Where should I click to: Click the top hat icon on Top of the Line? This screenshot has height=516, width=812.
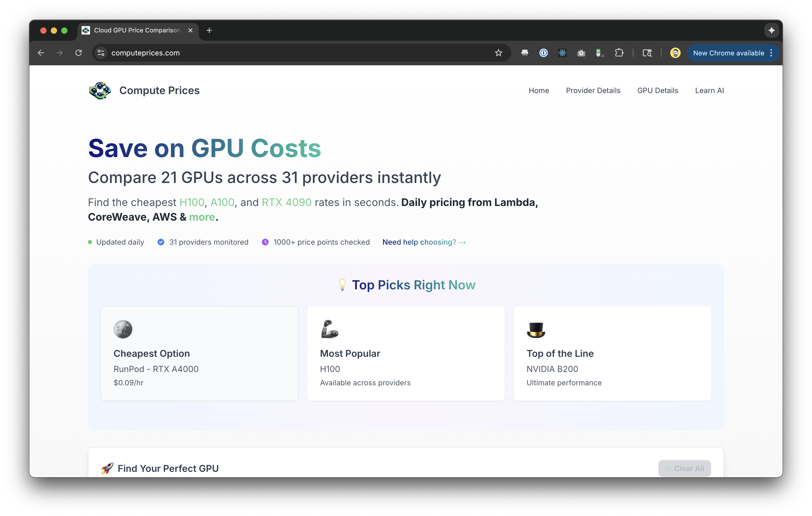[536, 330]
